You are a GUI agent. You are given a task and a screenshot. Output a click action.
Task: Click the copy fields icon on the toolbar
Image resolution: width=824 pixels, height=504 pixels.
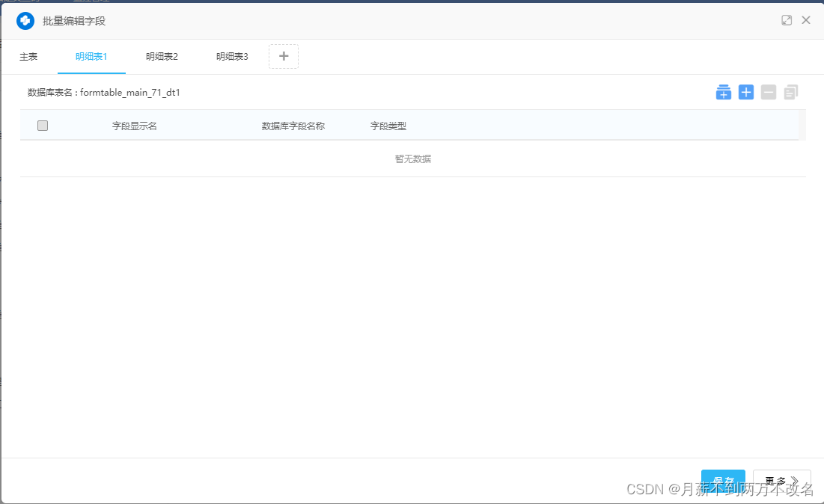[x=790, y=92]
